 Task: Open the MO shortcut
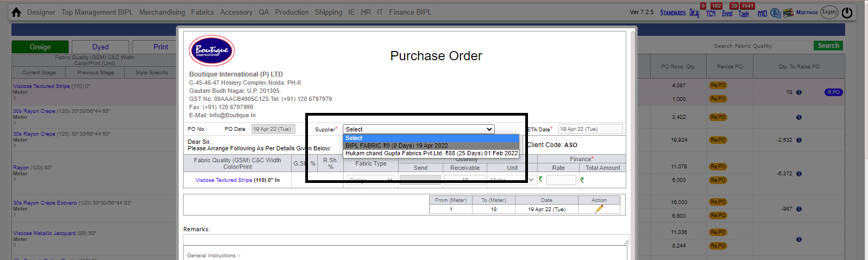[x=763, y=14]
